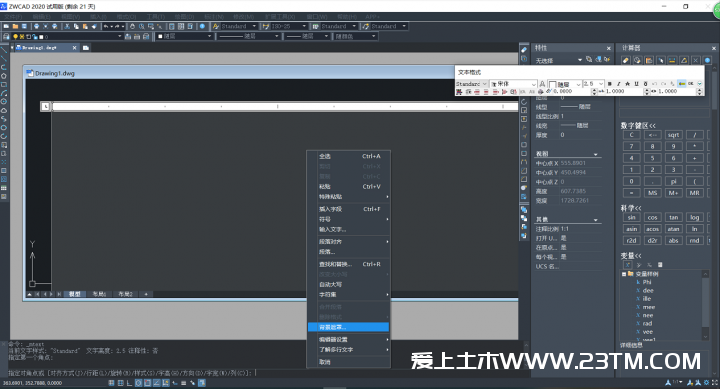The image size is (720, 389).
Task: Collapse the 视图 section in properties panel
Action: pos(596,154)
